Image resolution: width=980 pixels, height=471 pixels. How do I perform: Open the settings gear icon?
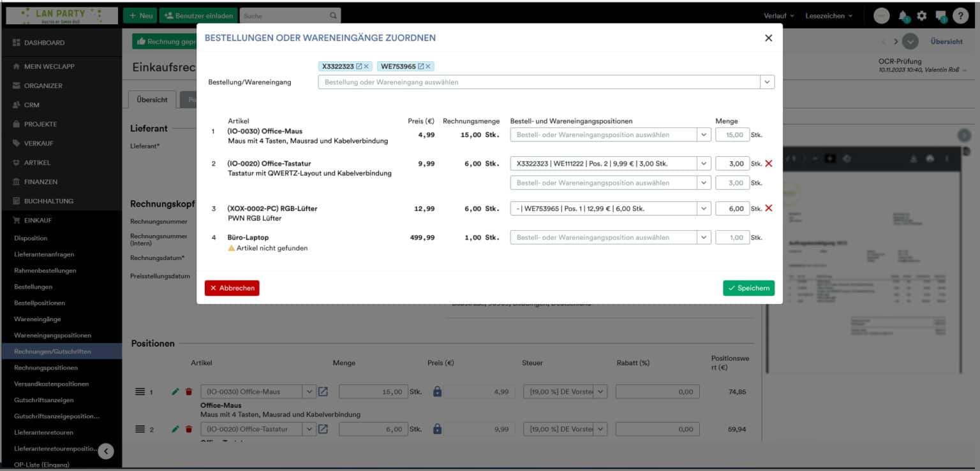point(921,16)
